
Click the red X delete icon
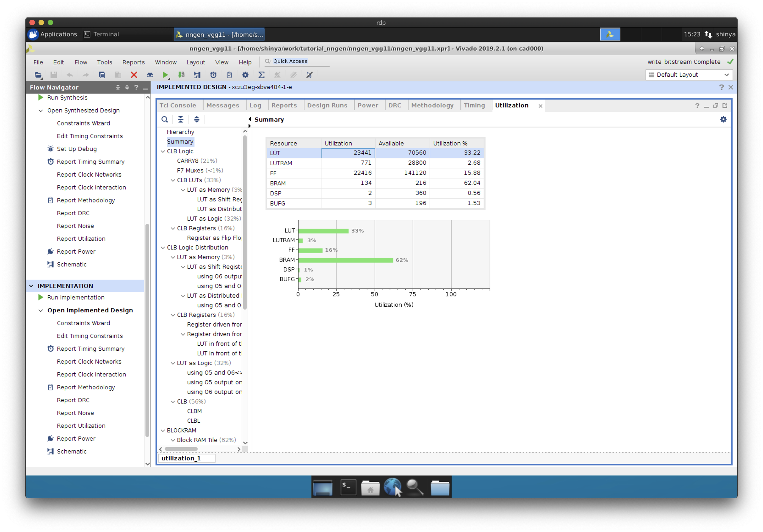click(x=134, y=75)
